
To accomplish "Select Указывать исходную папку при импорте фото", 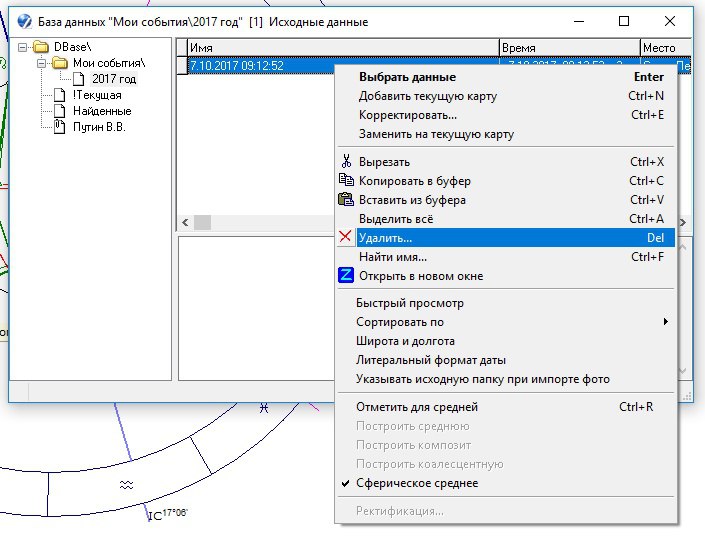I will coord(506,379).
